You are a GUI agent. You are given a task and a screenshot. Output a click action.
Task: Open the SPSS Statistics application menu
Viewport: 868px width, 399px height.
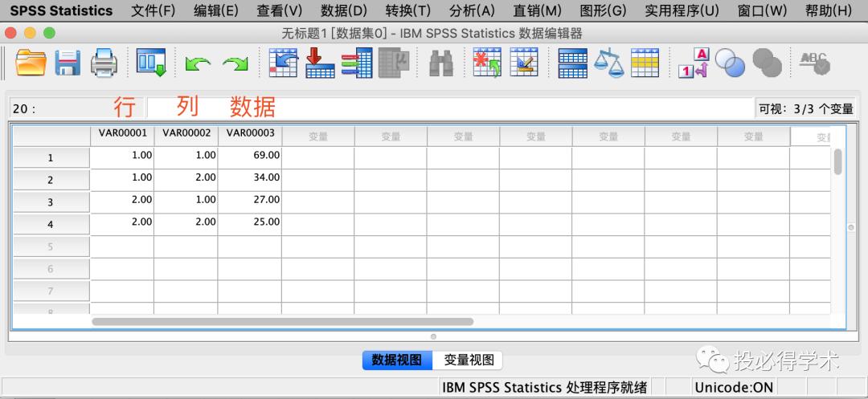pyautogui.click(x=61, y=10)
